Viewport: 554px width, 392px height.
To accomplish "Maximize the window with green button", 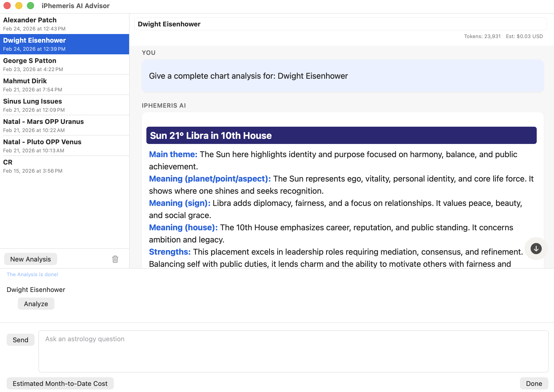I will point(30,6).
